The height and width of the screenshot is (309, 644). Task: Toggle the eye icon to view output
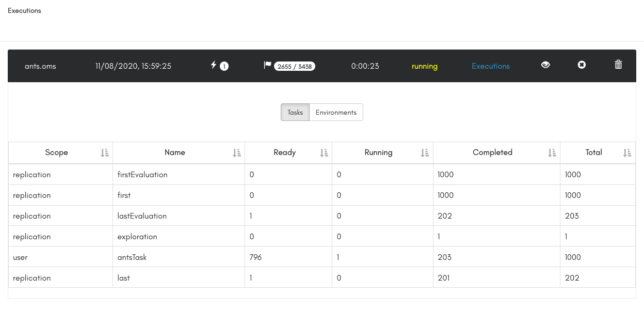click(x=545, y=65)
